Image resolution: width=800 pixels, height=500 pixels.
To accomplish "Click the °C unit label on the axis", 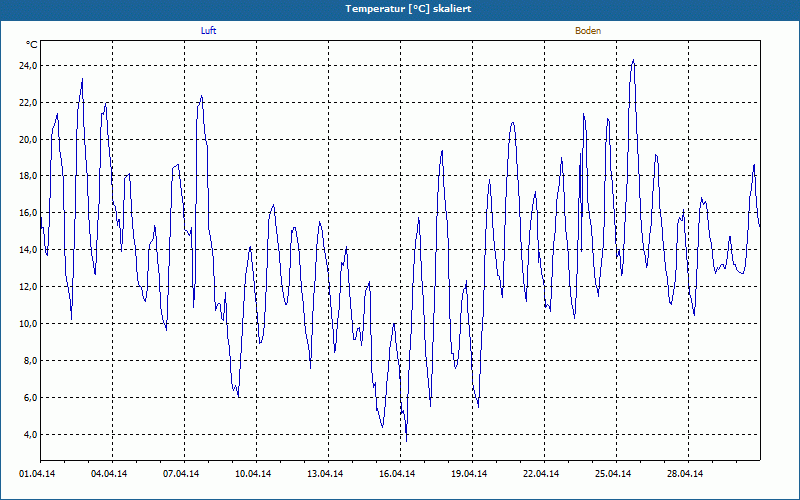I will tap(32, 45).
